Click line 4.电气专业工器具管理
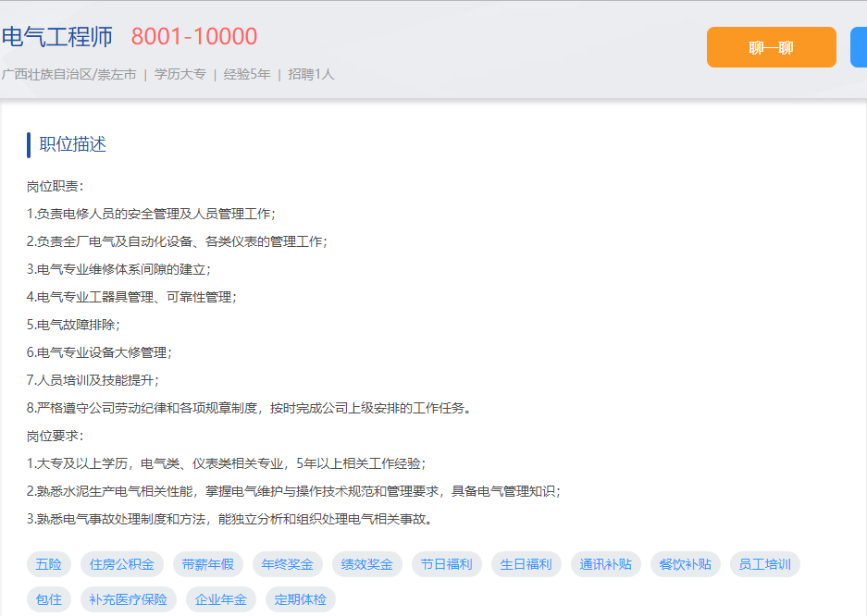This screenshot has height=616, width=867. tap(131, 297)
